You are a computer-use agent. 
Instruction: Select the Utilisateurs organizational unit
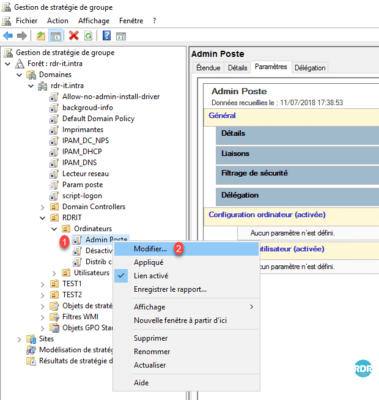[x=91, y=273]
